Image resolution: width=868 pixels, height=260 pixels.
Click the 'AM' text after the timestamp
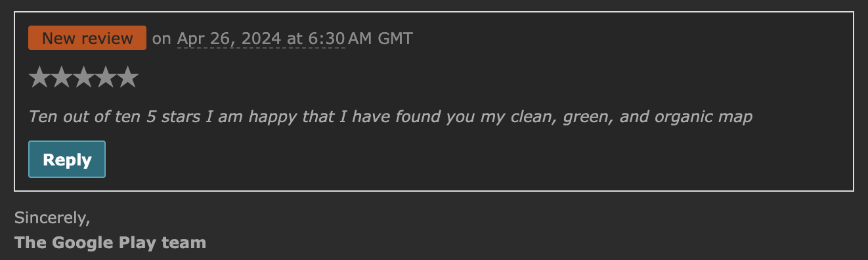(x=360, y=39)
